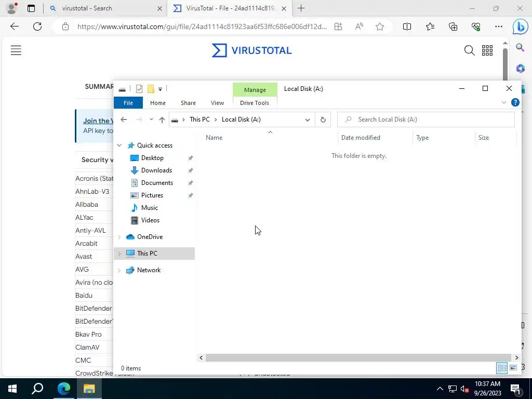Switch to Explorer Share tab
Viewport: 532px width, 399px height.
[x=188, y=103]
